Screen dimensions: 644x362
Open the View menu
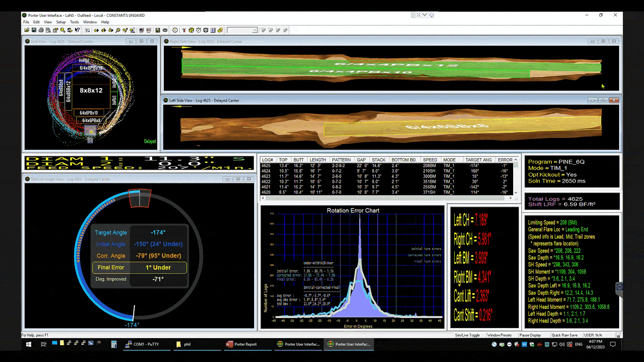click(48, 22)
